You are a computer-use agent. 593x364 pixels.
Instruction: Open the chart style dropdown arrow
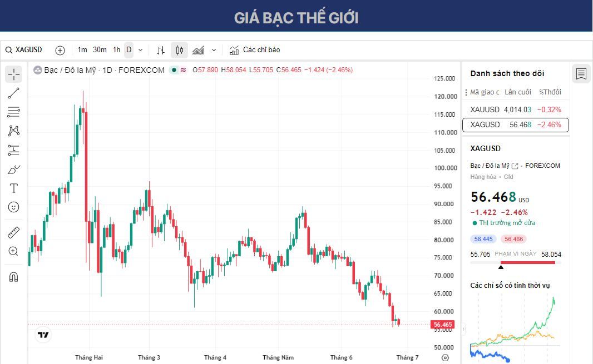tap(214, 50)
